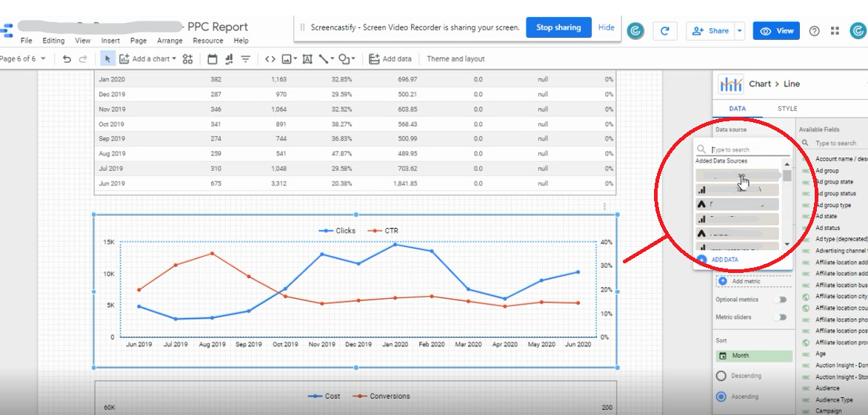Click the CTR legend entry
Image resolution: width=868 pixels, height=415 pixels.
[383, 231]
